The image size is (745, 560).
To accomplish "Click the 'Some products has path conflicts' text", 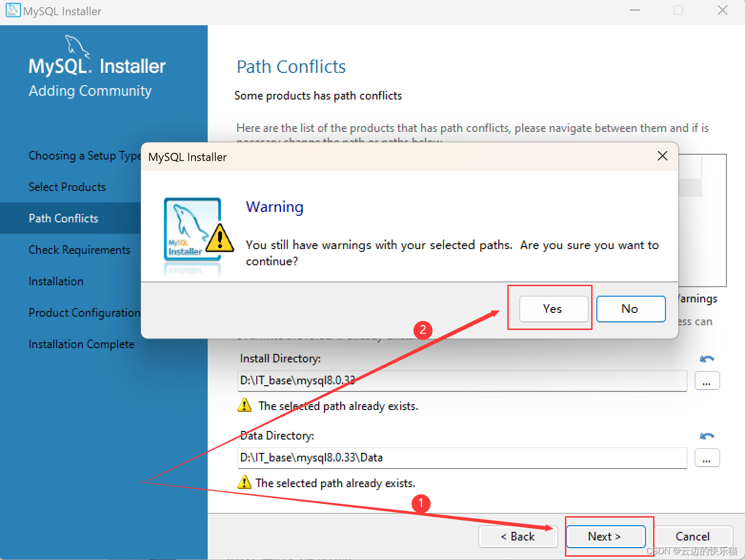I will click(x=318, y=96).
